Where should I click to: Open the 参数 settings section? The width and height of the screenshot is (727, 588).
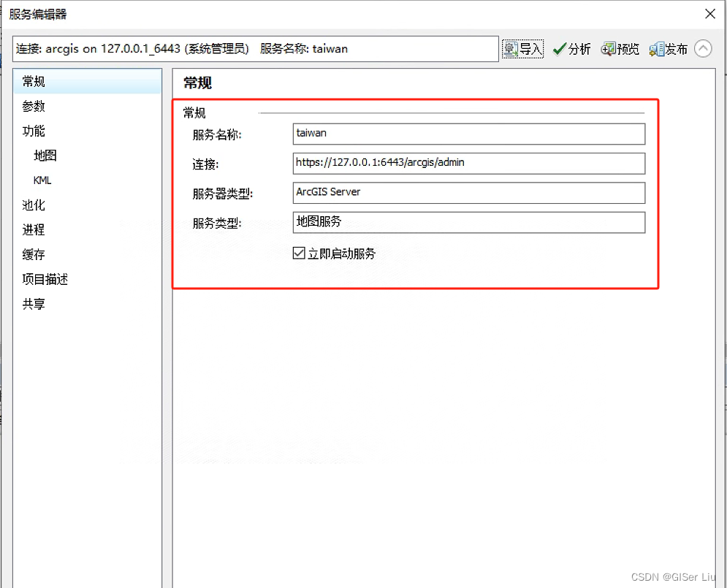tap(34, 106)
